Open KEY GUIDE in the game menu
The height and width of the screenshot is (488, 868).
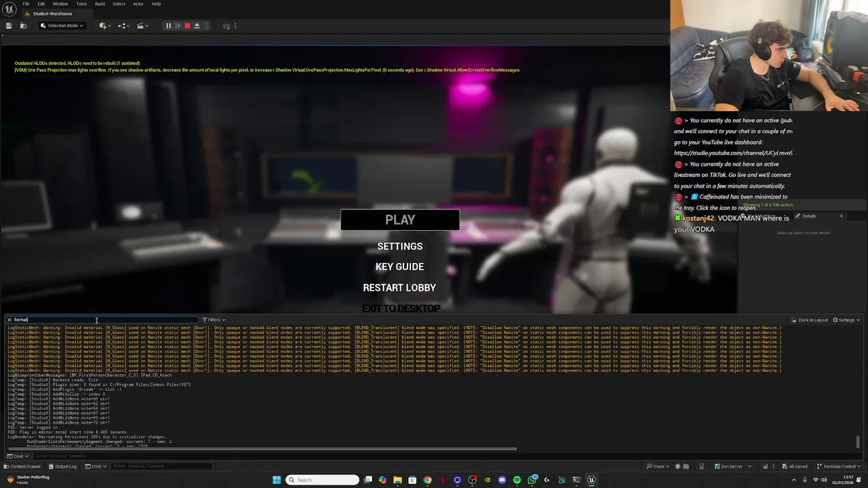coord(399,266)
